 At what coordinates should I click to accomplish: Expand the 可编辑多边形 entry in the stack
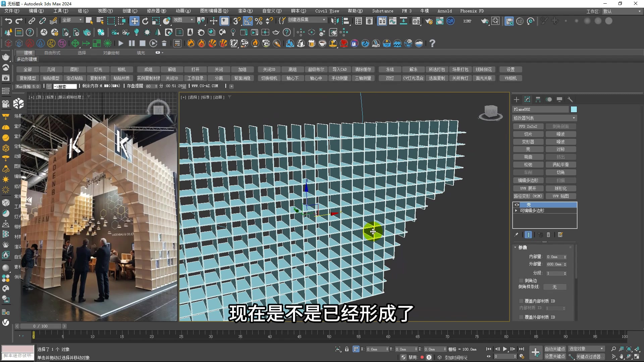coord(517,210)
